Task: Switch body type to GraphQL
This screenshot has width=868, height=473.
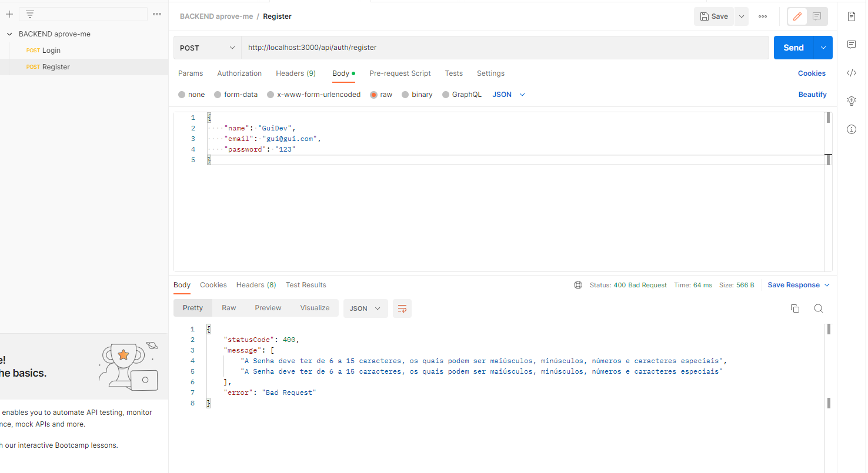Action: 462,94
